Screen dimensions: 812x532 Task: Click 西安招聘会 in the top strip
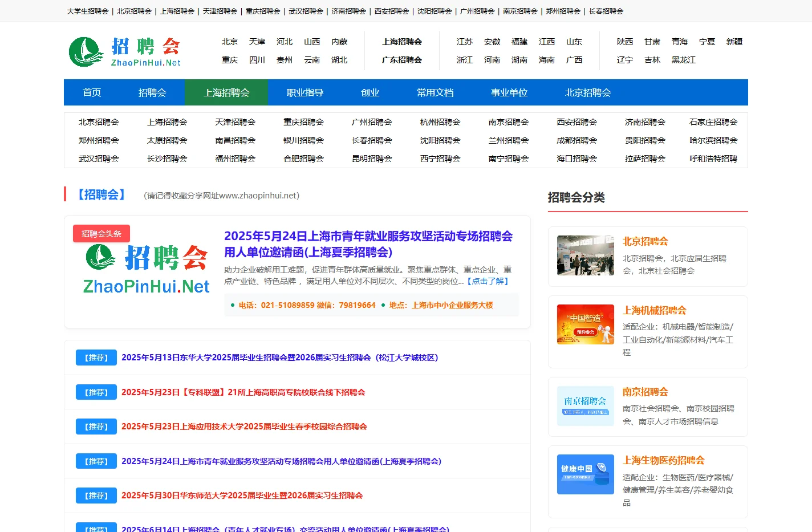[392, 11]
